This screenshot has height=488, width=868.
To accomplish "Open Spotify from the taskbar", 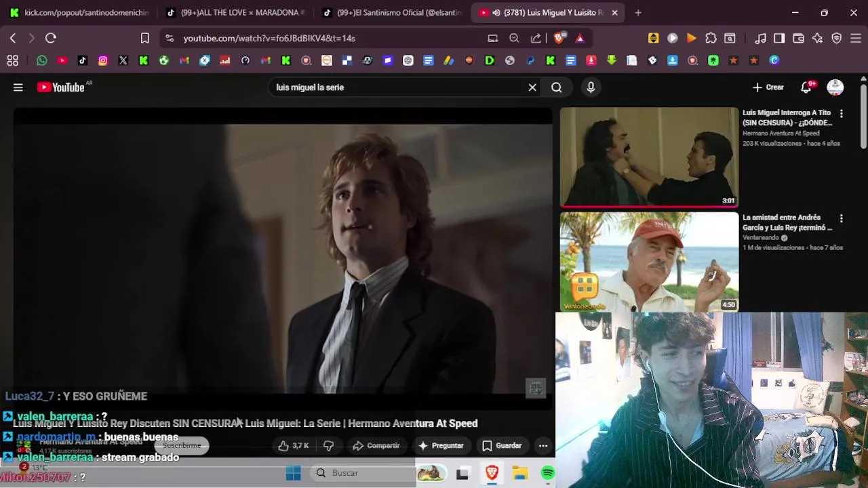I will click(x=548, y=473).
